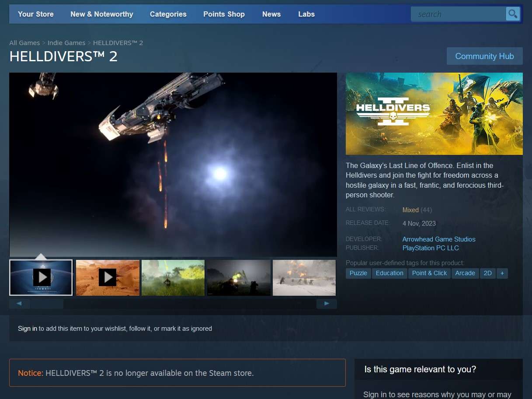
Task: Follow the All Games breadcrumb
Action: coord(24,43)
